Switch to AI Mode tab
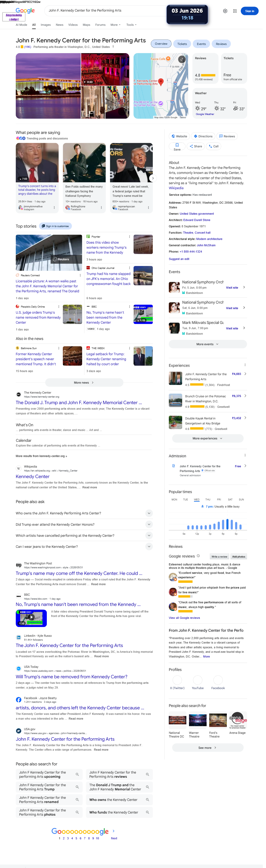 [x=22, y=25]
